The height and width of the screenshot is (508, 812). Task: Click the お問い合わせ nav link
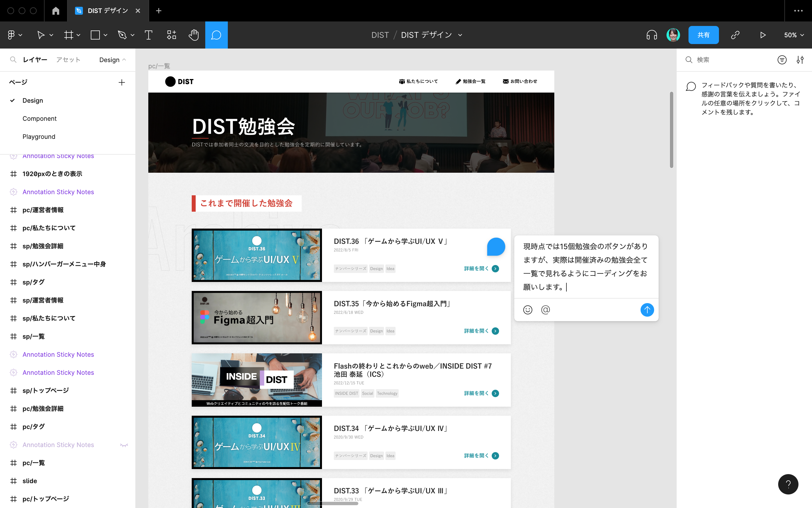[520, 81]
